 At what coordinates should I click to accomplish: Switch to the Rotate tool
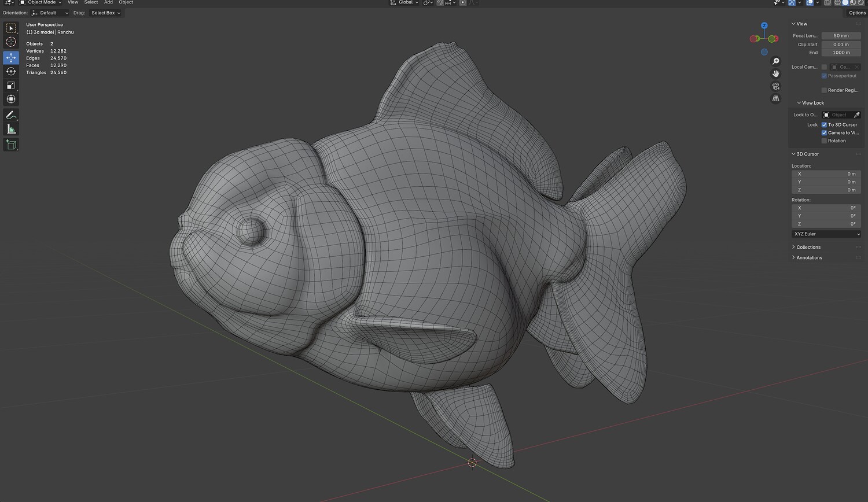pos(11,72)
